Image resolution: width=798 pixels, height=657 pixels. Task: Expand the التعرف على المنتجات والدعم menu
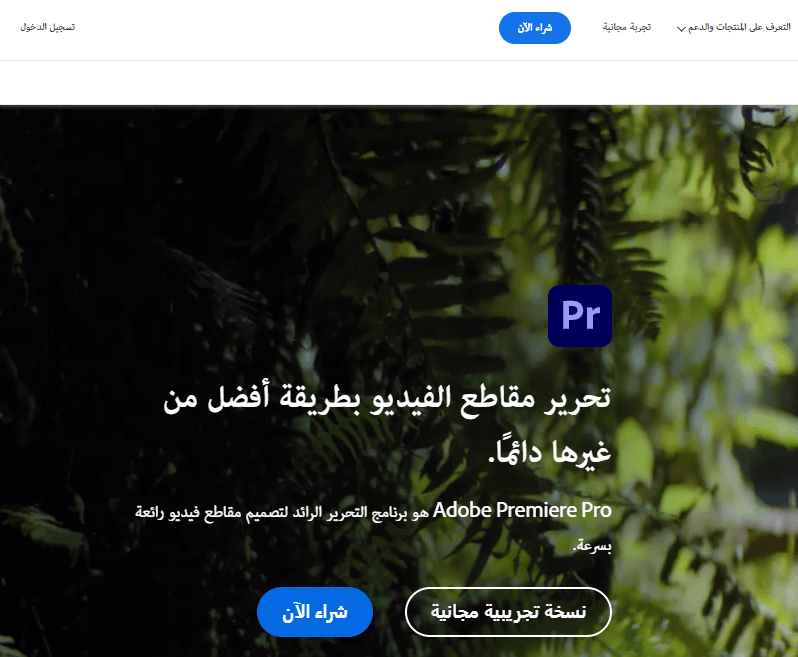pyautogui.click(x=733, y=27)
